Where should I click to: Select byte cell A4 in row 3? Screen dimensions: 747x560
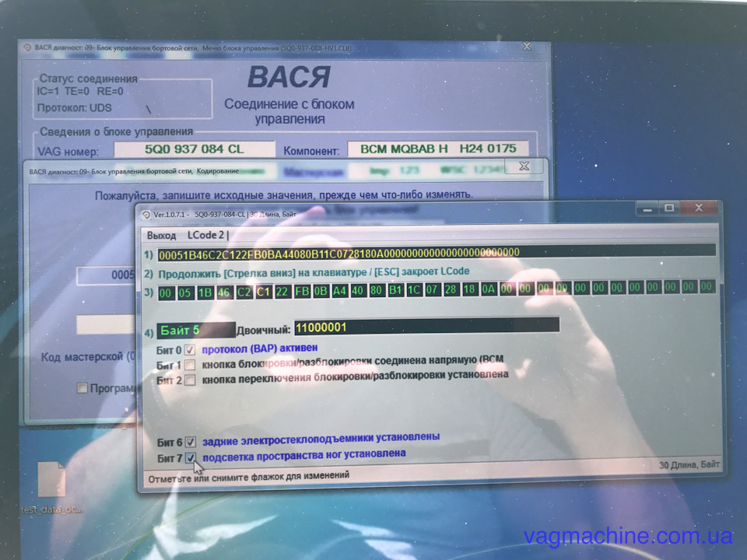(x=339, y=290)
